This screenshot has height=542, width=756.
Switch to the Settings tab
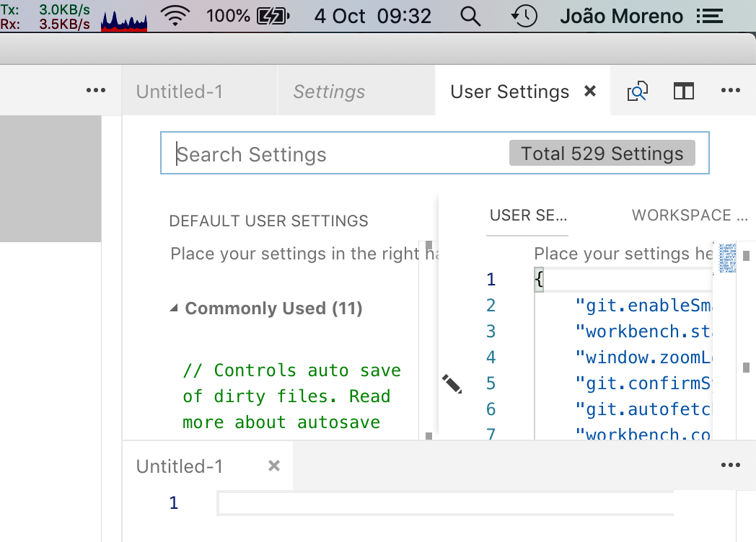coord(329,92)
